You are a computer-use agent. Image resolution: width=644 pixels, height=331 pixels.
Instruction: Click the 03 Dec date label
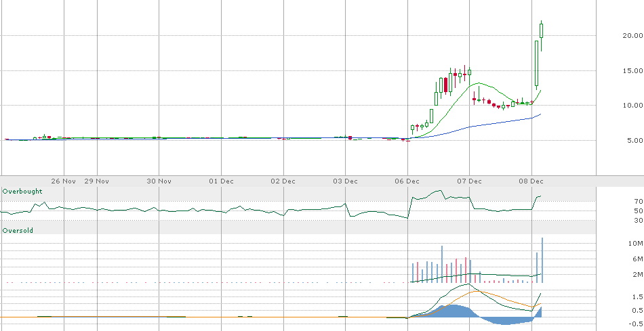(x=345, y=181)
